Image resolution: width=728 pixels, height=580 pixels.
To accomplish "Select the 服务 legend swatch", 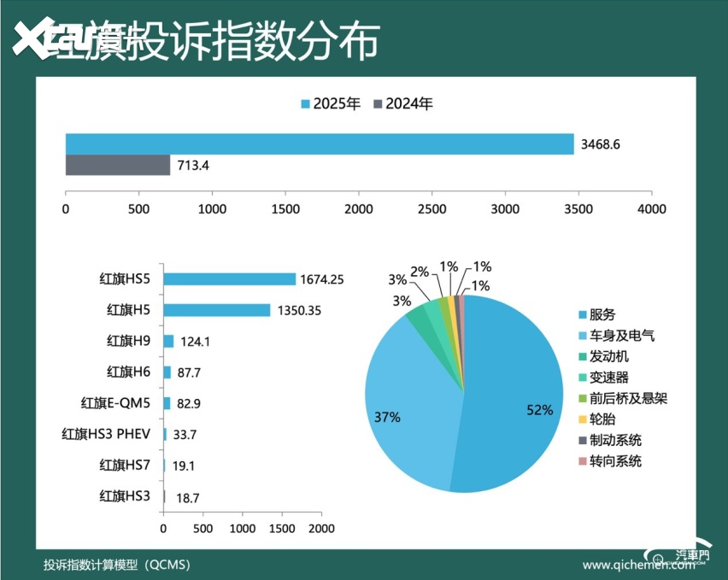I will 583,315.
